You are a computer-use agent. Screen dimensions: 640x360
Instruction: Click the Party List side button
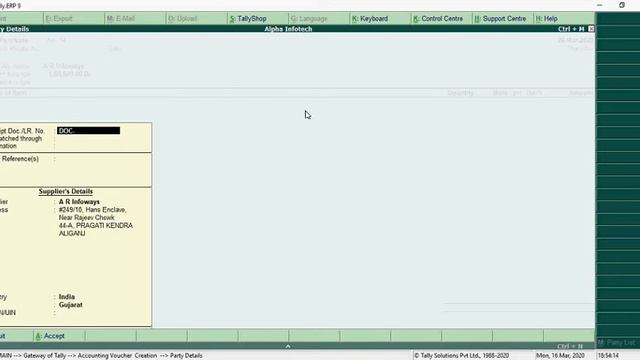(x=616, y=342)
